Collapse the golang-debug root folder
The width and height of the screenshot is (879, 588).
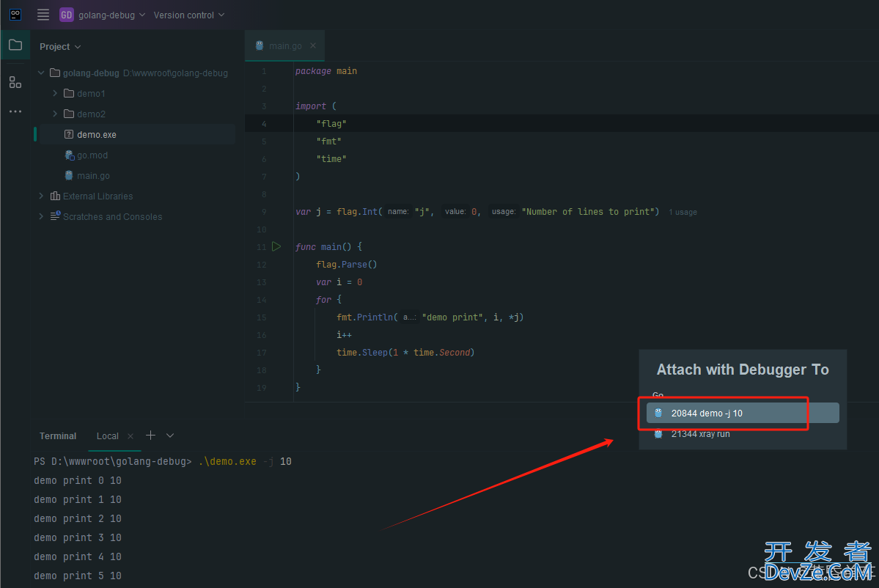coord(41,73)
